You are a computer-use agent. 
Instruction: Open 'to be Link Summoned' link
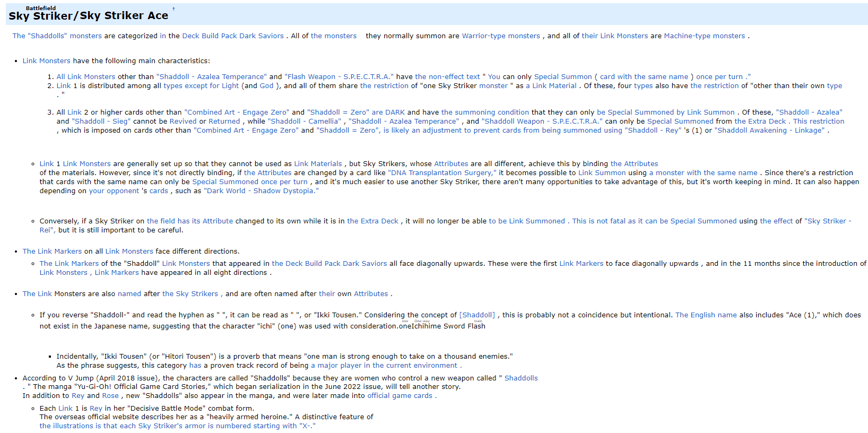click(527, 221)
